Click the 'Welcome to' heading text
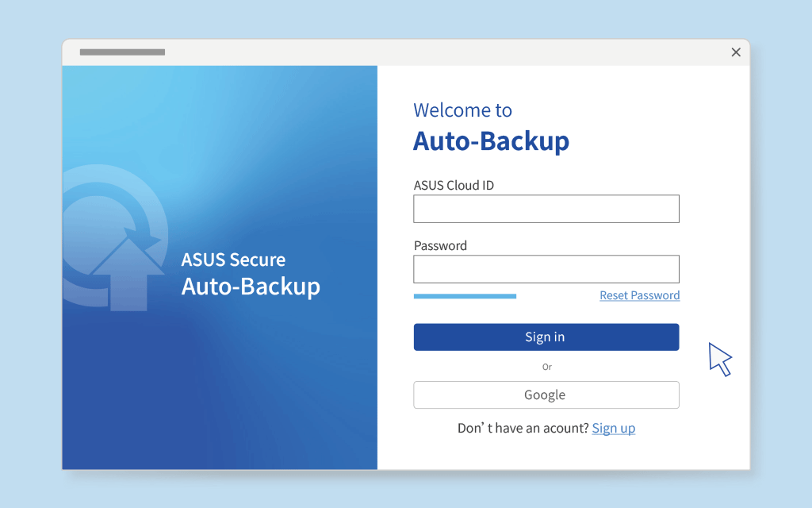Viewport: 812px width, 508px height. coord(462,110)
